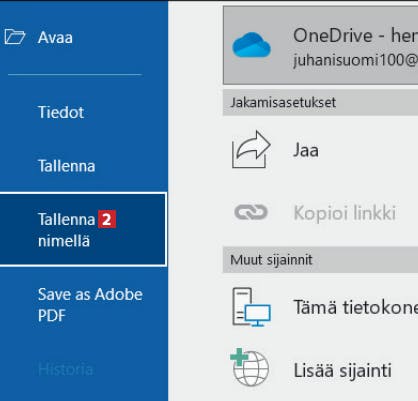Screen dimensions: 418x401
Task: Click the open folder icon beside Avaa
Action: (x=15, y=37)
